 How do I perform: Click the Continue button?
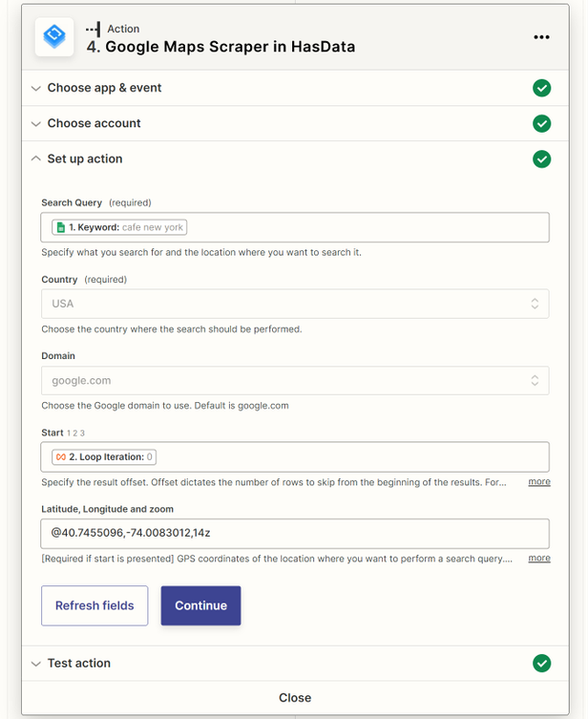point(200,605)
